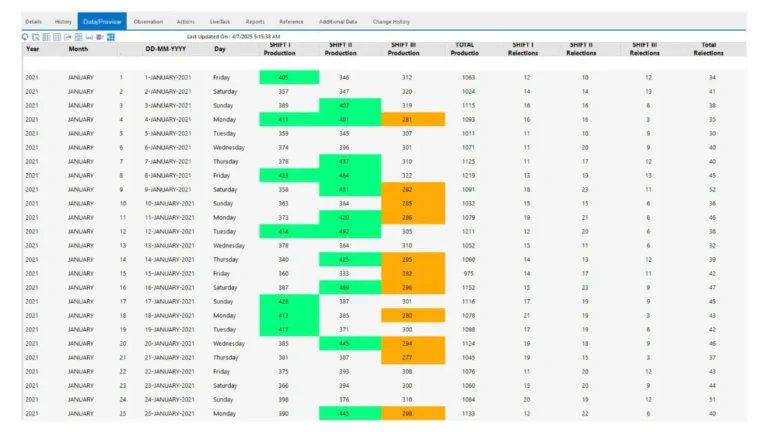Click the date cell 20-JANUARY-2021
This screenshot has width=768, height=432.
tap(169, 344)
